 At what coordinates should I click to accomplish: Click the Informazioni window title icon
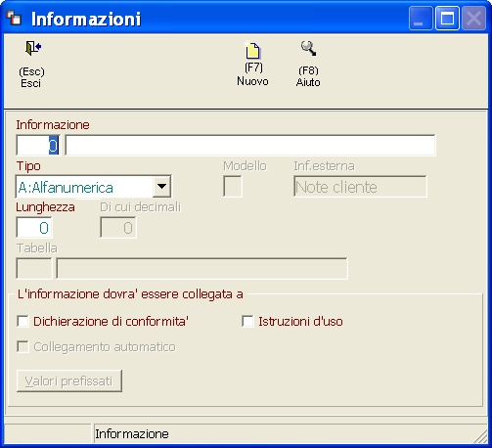click(15, 18)
